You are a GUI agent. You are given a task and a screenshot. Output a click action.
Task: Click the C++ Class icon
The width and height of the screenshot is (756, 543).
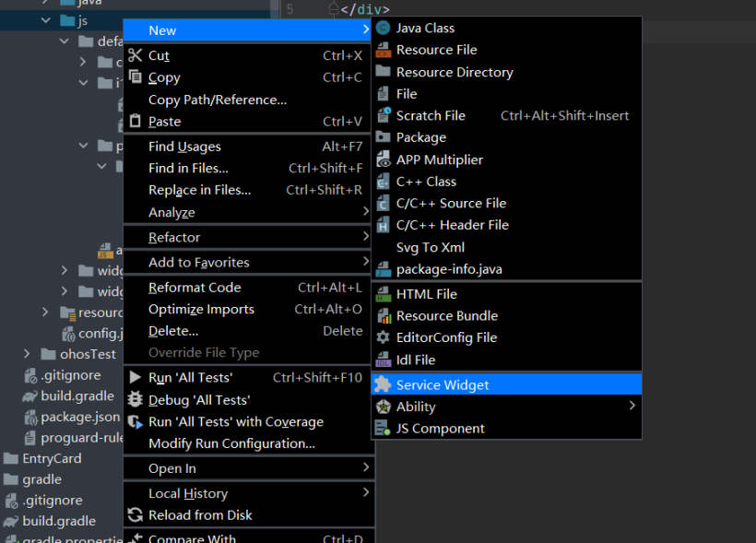[x=383, y=182]
